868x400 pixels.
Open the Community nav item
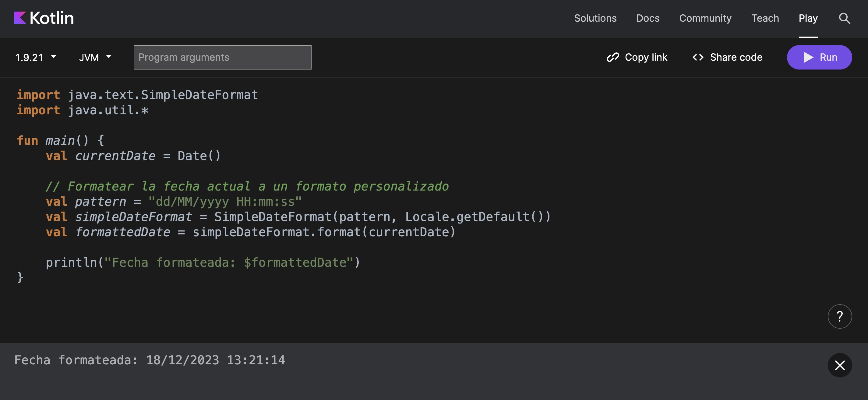pos(705,18)
